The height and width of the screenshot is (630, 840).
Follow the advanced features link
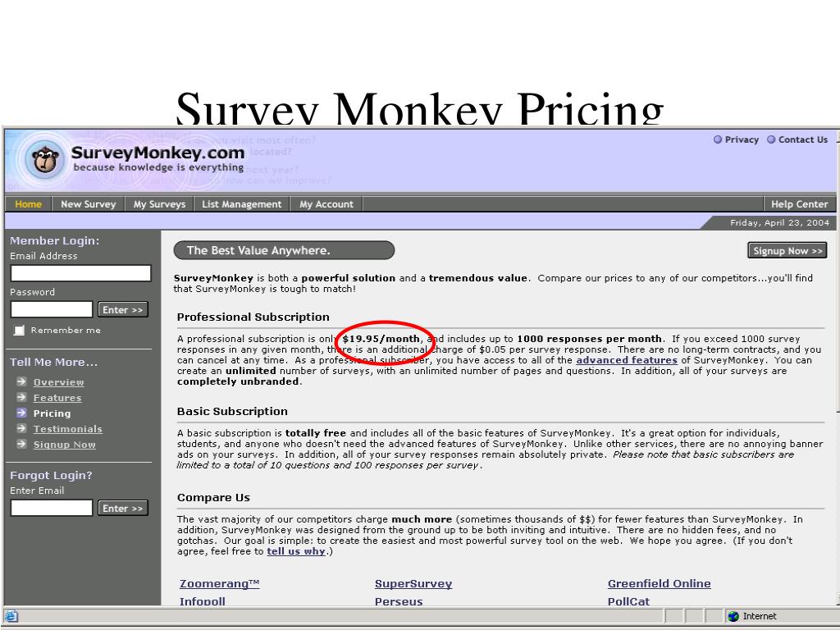627,360
